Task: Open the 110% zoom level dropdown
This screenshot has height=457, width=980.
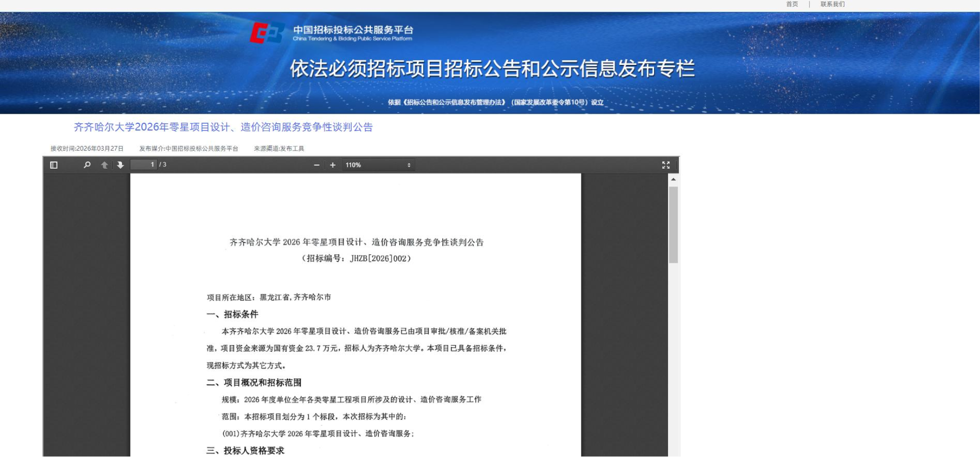Action: tap(378, 165)
